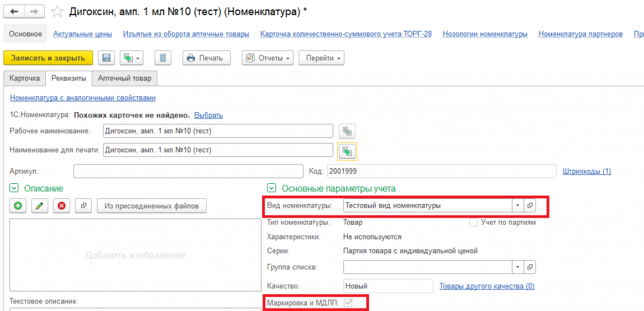The width and height of the screenshot is (644, 311).
Task: Open the Штрихкоды (1) link
Action: click(587, 171)
